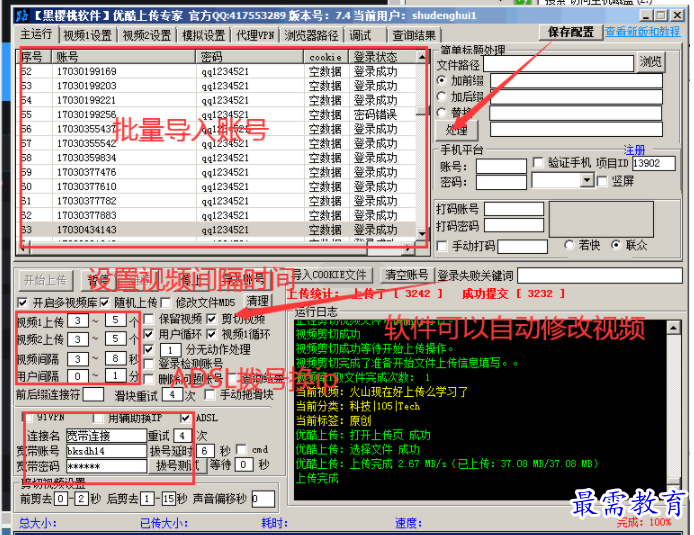Select the 若快 radio option
Viewport: 694px width, 535px height.
point(569,245)
